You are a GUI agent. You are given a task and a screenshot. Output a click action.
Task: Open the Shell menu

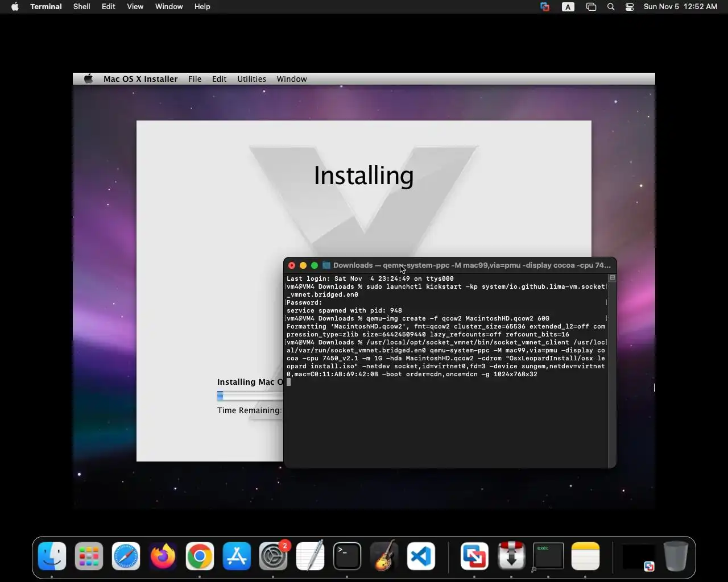[x=82, y=7]
